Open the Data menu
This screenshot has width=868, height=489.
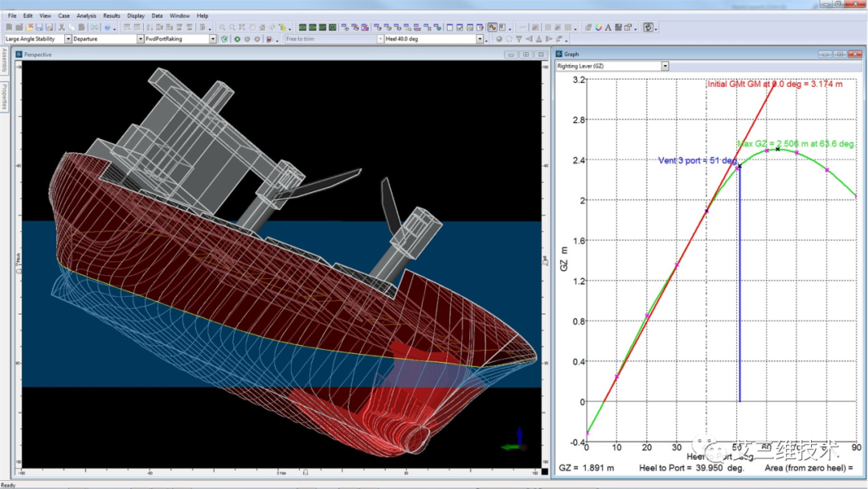(158, 15)
